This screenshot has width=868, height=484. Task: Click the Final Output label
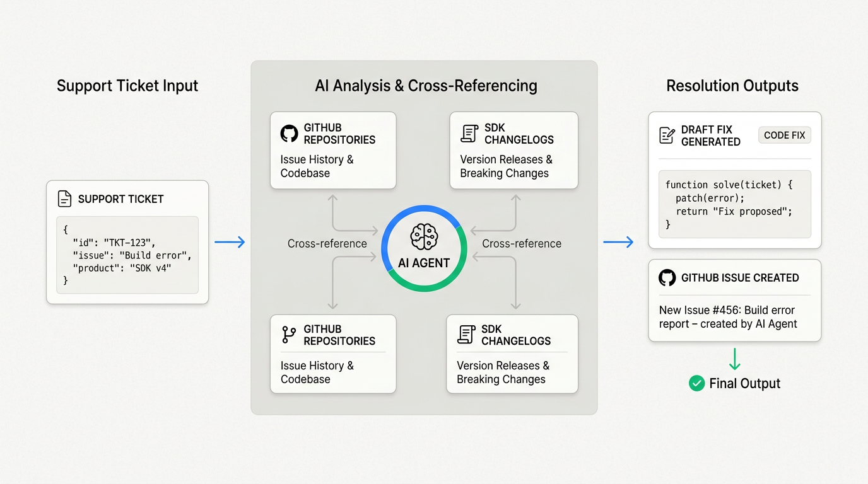744,383
